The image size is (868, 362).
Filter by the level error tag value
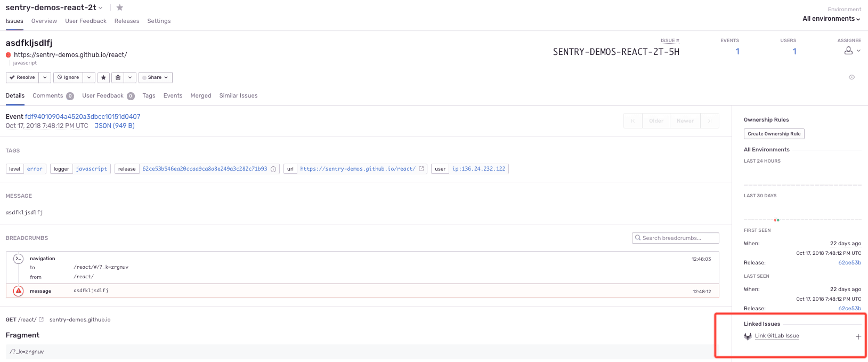pyautogui.click(x=35, y=169)
